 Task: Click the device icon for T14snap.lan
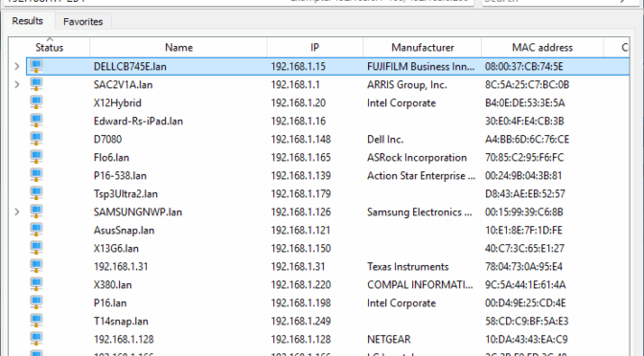[x=36, y=321]
